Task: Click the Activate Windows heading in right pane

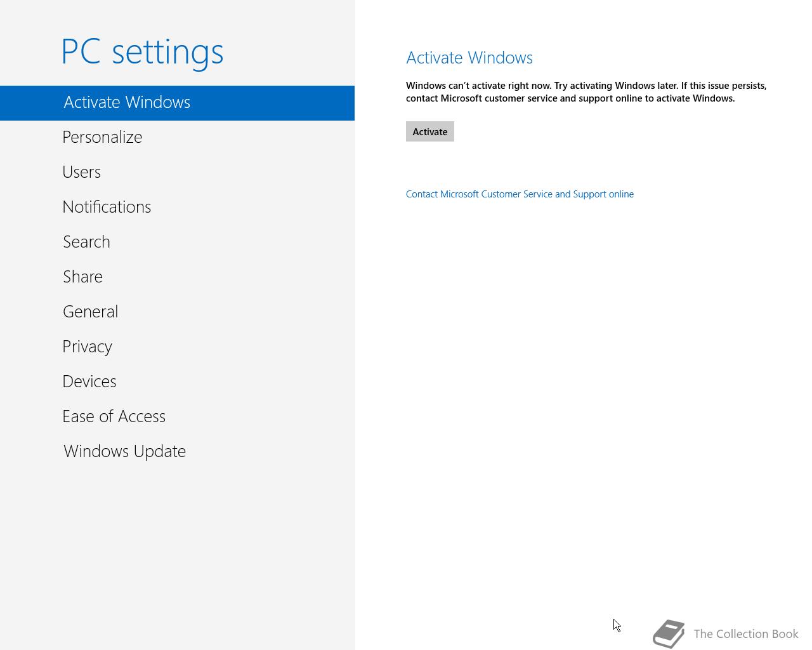Action: click(469, 58)
